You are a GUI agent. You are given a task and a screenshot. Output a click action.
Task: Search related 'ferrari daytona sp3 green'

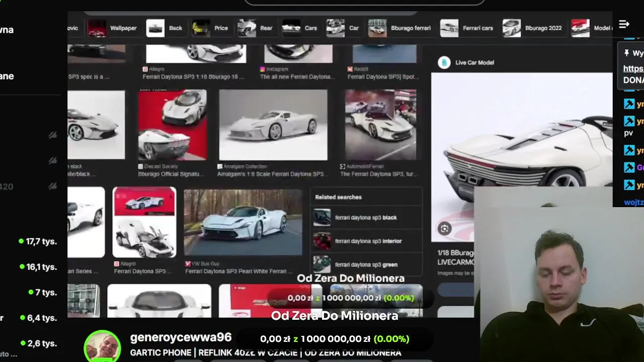click(366, 264)
